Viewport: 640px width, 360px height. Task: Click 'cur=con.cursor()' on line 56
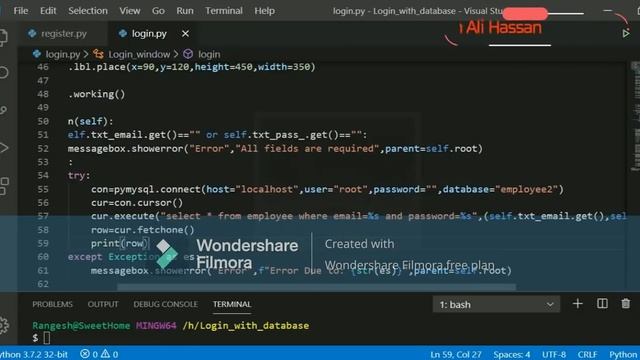tap(137, 203)
